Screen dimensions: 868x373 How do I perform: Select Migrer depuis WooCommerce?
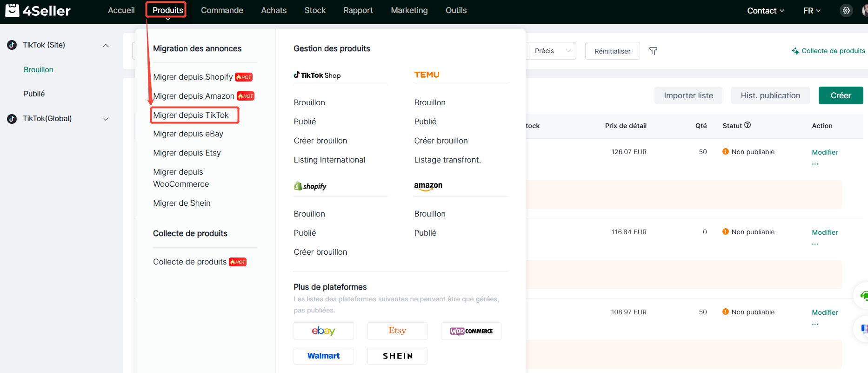(181, 178)
